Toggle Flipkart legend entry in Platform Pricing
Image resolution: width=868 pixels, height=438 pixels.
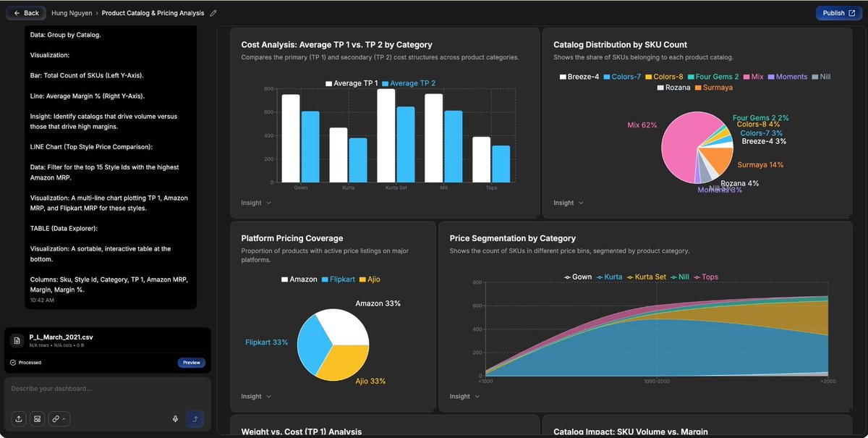click(x=339, y=279)
